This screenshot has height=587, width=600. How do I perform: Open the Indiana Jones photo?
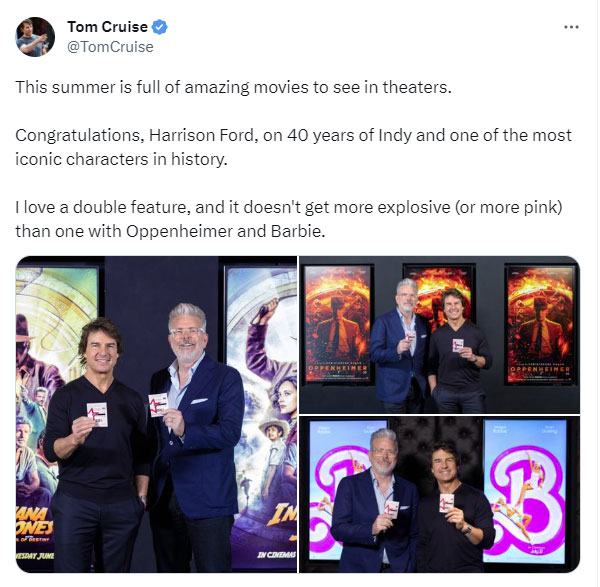point(156,414)
